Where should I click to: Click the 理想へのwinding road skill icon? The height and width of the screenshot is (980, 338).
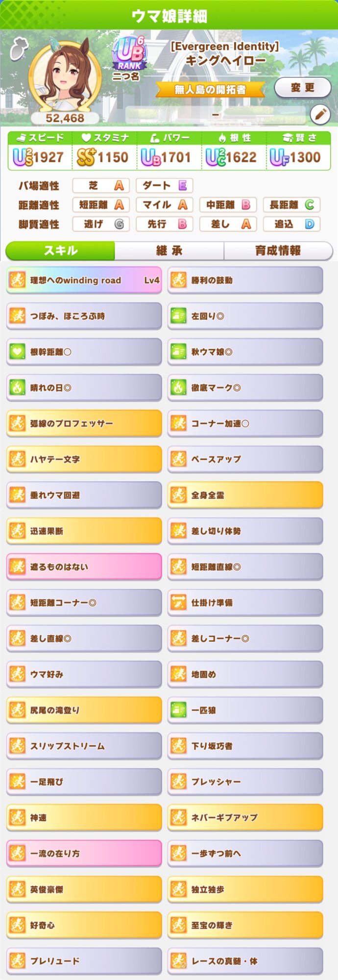pyautogui.click(x=18, y=280)
